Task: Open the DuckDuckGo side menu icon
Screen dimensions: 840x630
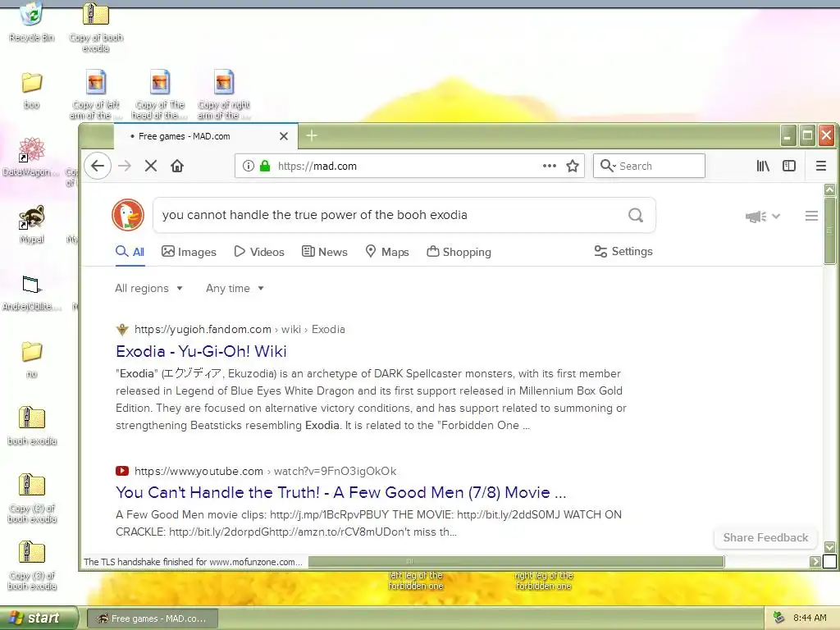Action: [811, 216]
